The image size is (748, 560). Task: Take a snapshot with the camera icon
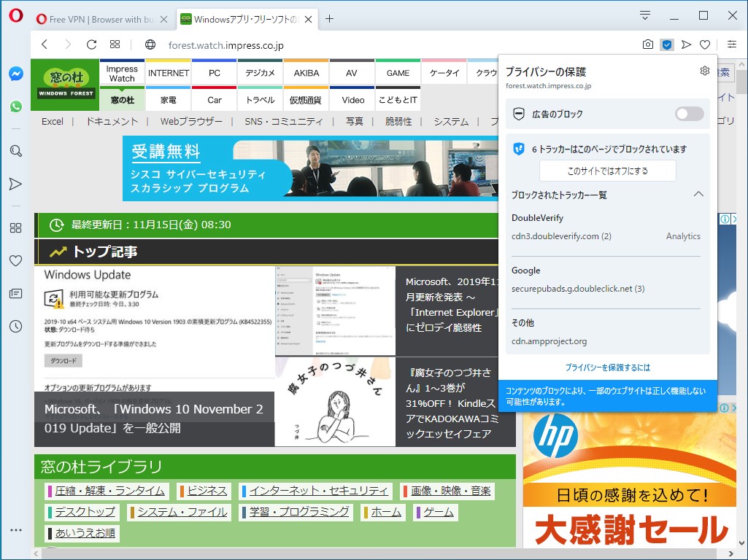pyautogui.click(x=648, y=44)
